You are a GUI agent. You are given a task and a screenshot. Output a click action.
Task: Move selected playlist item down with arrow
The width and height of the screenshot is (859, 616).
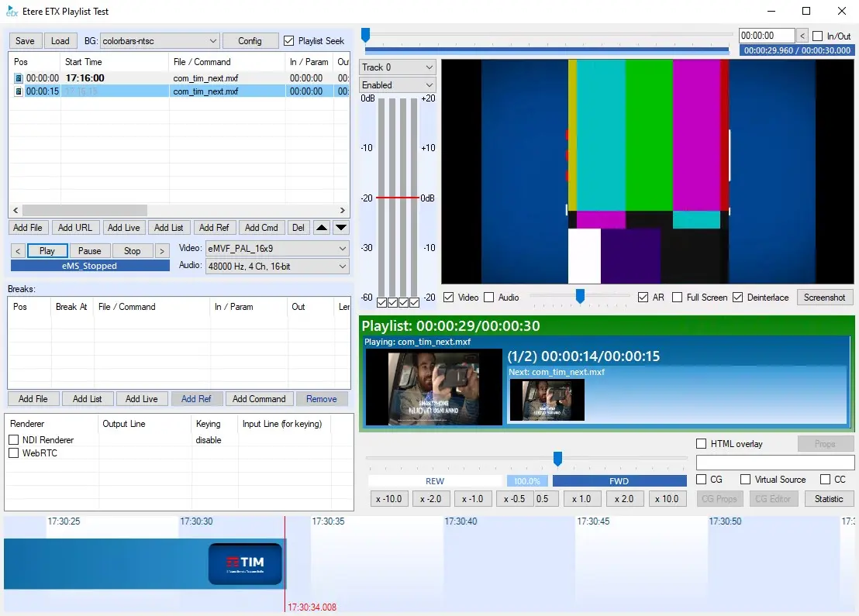(341, 228)
